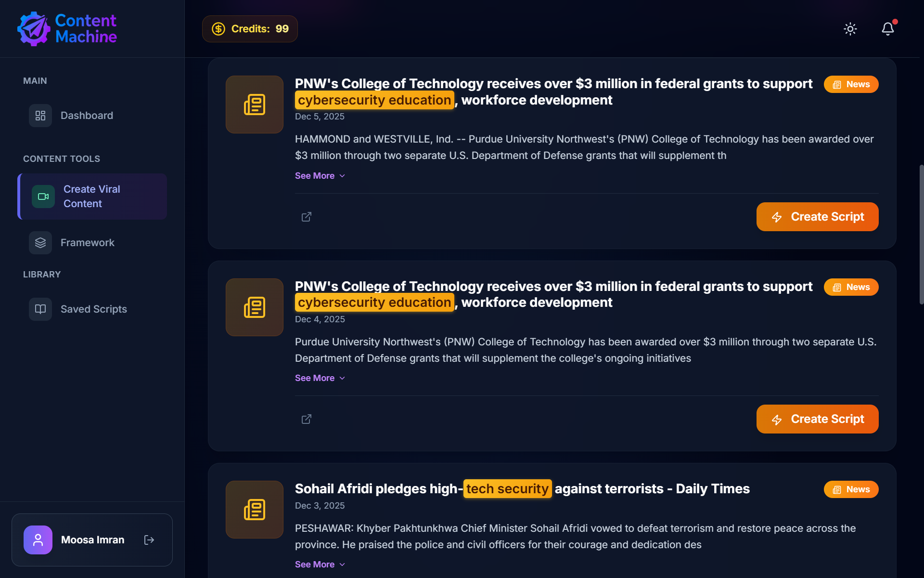Click the page vertical scrollbar
Viewport: 924px width, 578px height.
click(x=921, y=235)
